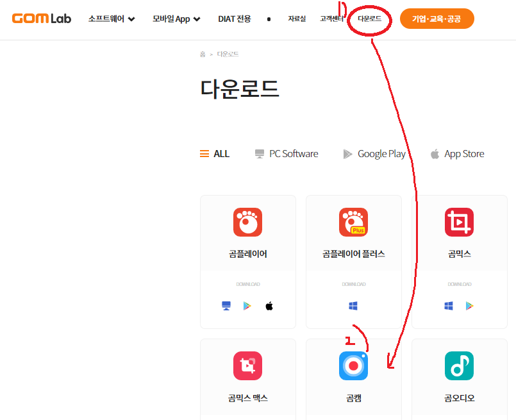Screen dimensions: 516x420
Task: Select the ALL filter tab
Action: click(x=215, y=154)
